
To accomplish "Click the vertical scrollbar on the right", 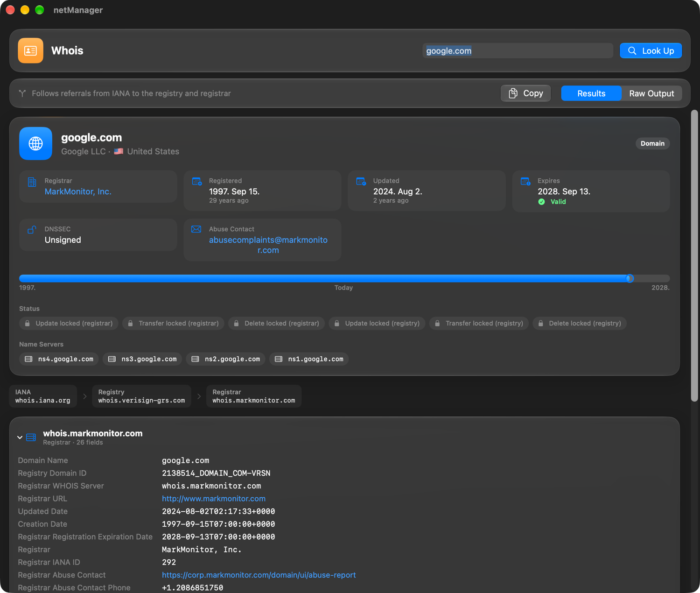I will pyautogui.click(x=694, y=255).
